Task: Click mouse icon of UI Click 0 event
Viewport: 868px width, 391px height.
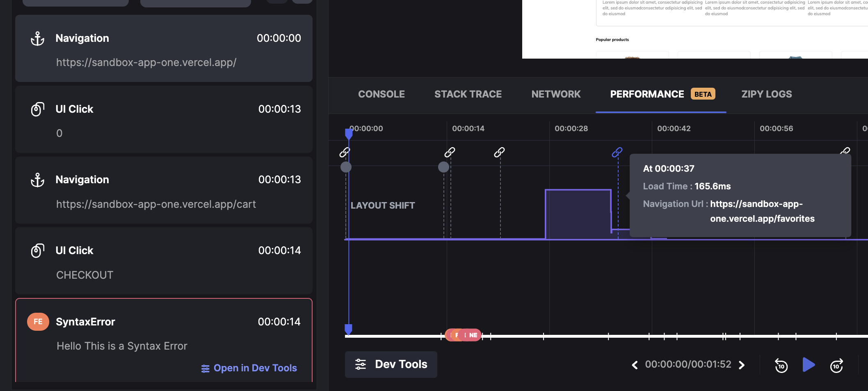Action: click(38, 109)
